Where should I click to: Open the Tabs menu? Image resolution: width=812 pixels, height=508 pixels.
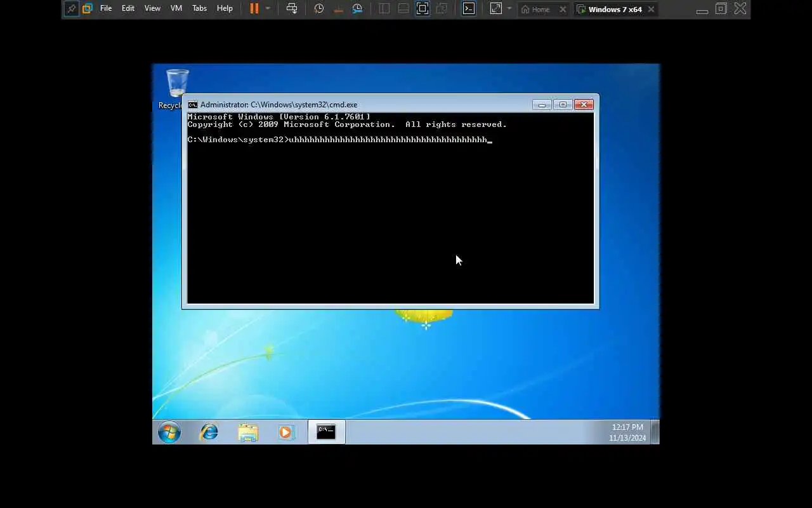(200, 9)
